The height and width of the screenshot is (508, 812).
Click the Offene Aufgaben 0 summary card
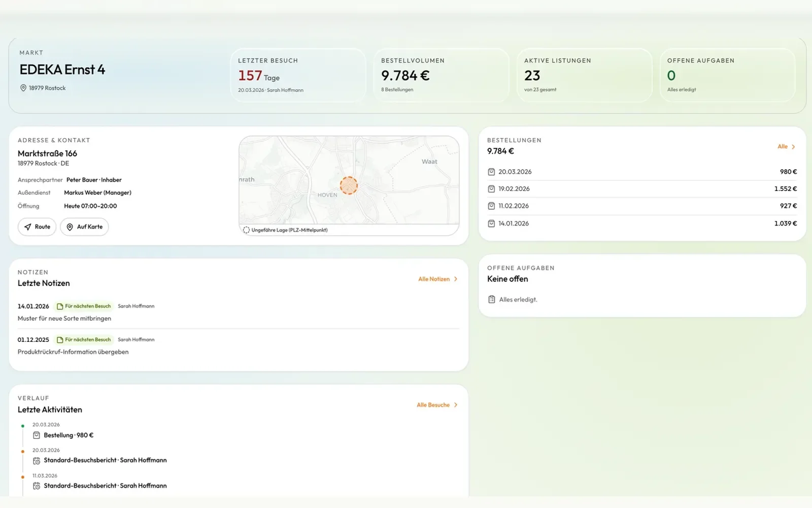[x=727, y=75]
